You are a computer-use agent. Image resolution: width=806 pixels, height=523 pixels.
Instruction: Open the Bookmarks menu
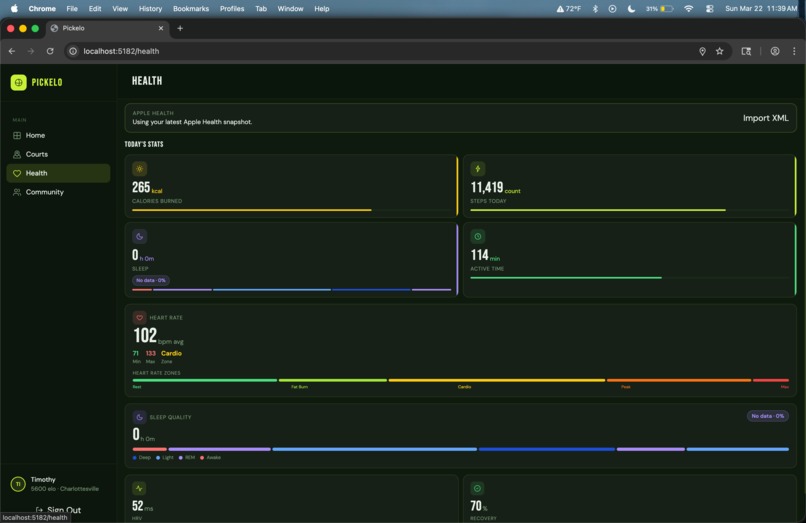point(191,9)
